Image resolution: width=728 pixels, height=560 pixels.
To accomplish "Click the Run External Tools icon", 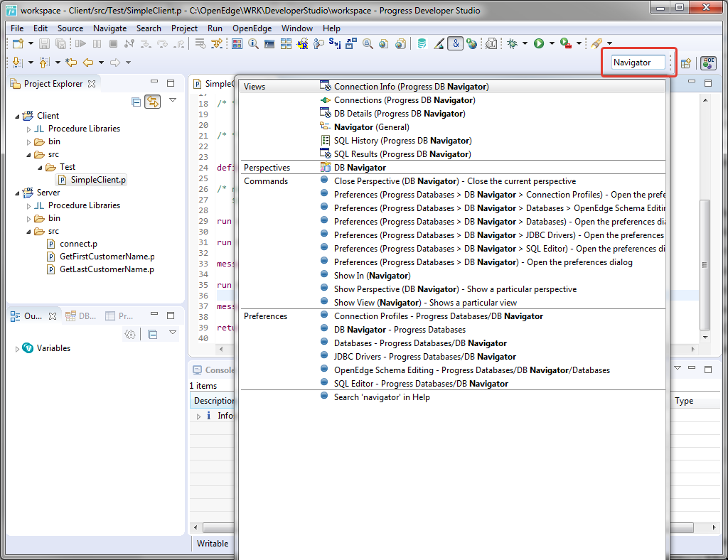I will 565,43.
